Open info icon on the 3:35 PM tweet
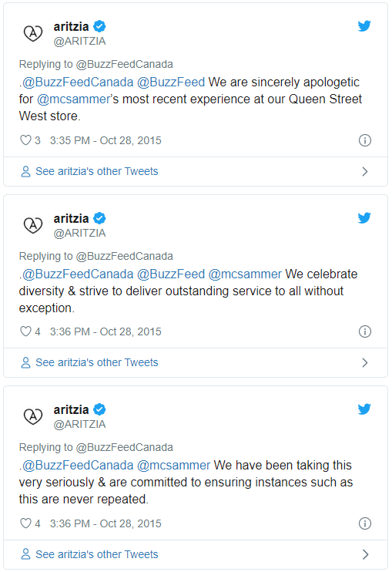Screen dimensions: 392x572 pyautogui.click(x=365, y=140)
